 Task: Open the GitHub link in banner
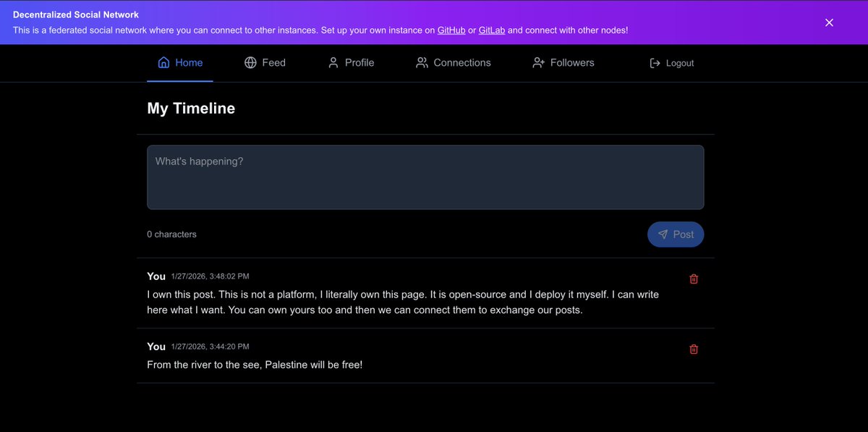tap(451, 30)
